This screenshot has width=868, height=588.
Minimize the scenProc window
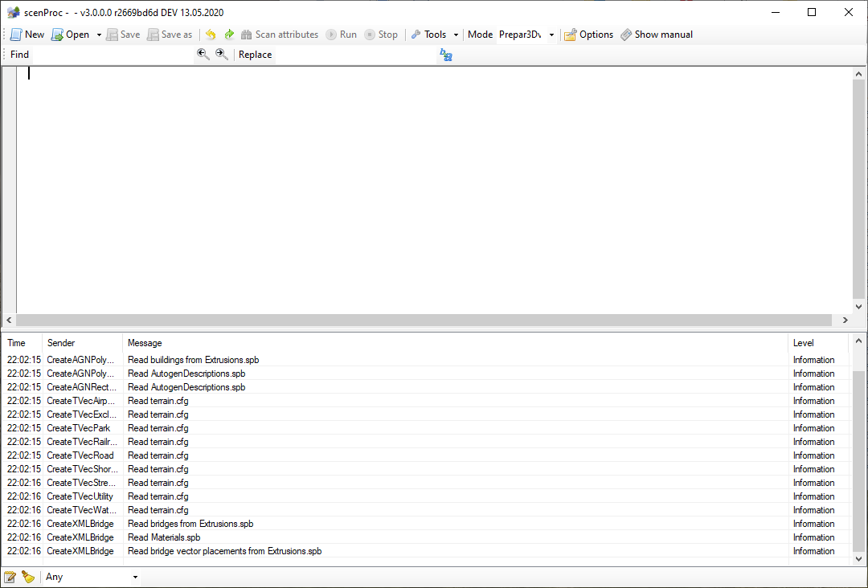[x=776, y=12]
